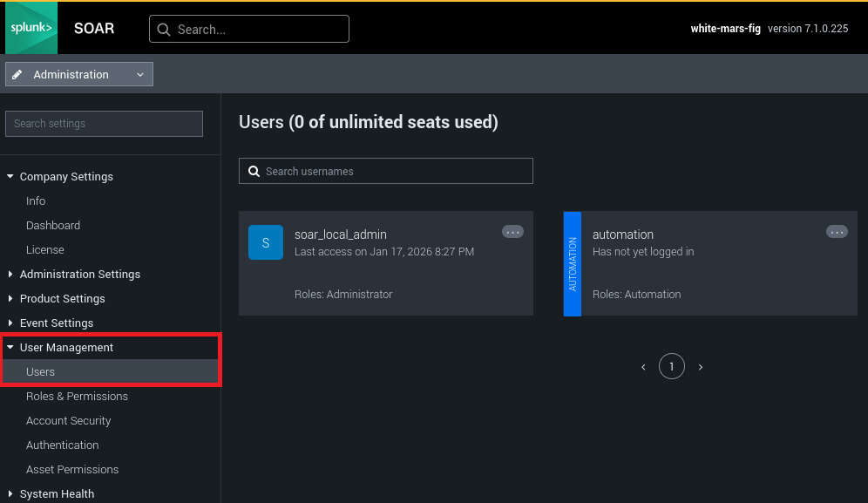Open the automation user ellipsis menu
The height and width of the screenshot is (503, 868).
(x=837, y=232)
